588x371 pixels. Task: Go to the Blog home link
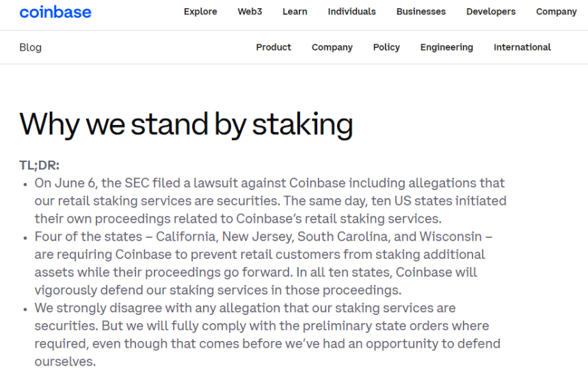pos(30,47)
